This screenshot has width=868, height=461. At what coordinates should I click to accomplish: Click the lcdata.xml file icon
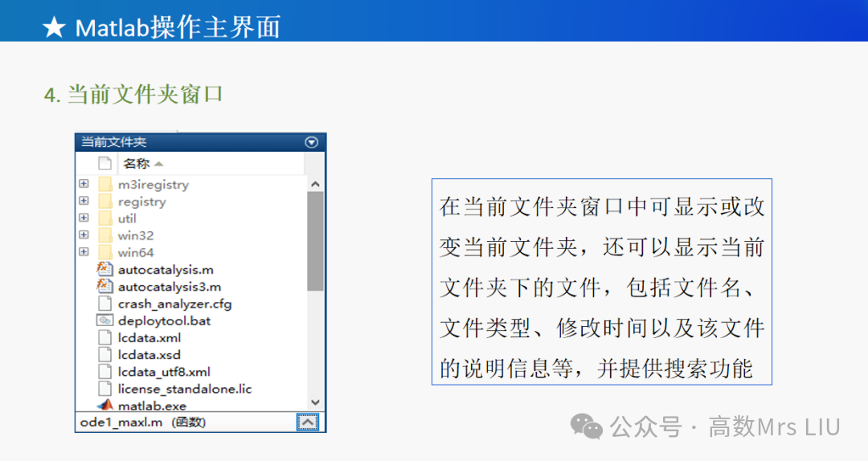tap(104, 337)
